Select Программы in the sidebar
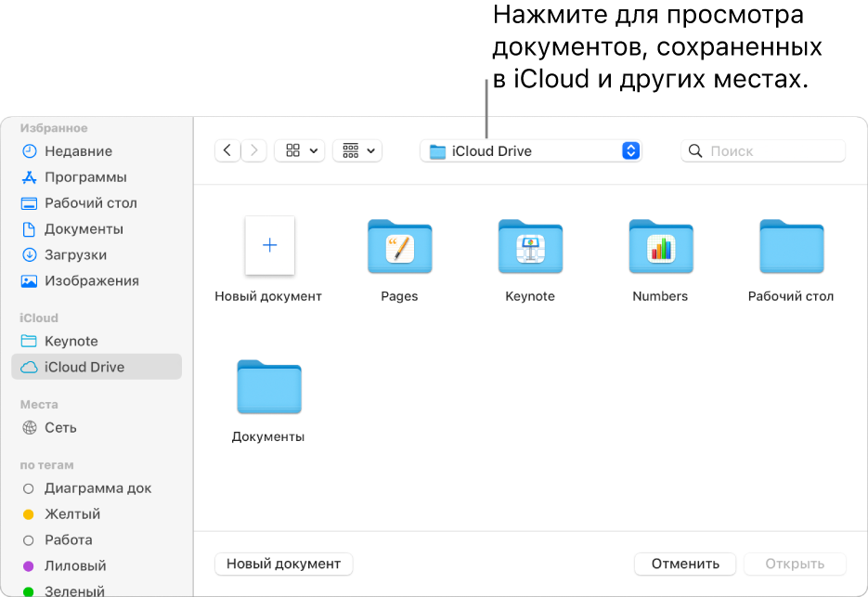868x597 pixels. (85, 177)
